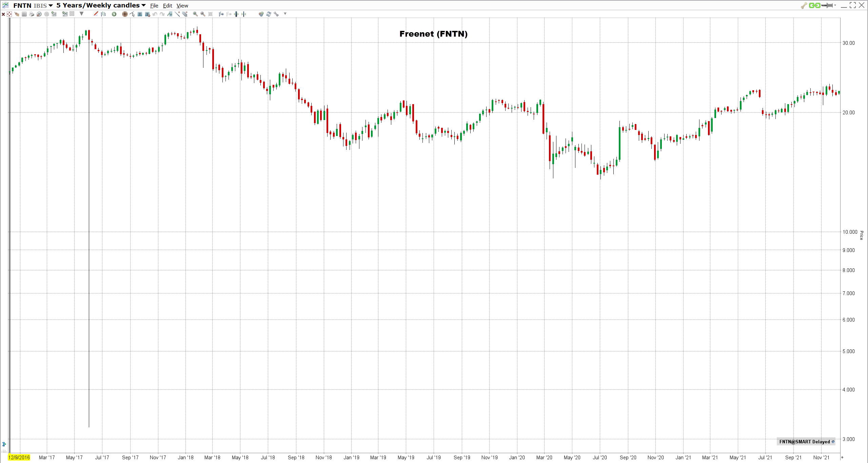Image resolution: width=868 pixels, height=463 pixels.
Task: Print the chart using printer icon
Action: click(x=32, y=14)
